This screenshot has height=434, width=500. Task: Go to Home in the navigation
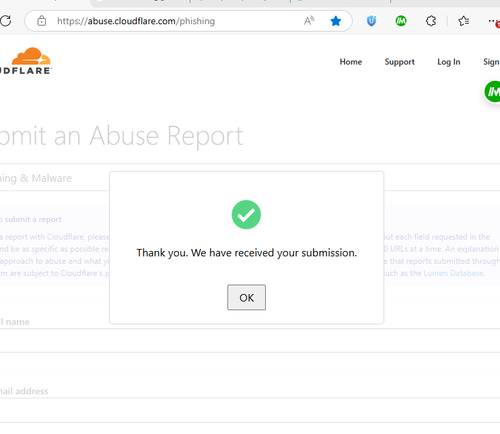point(351,62)
